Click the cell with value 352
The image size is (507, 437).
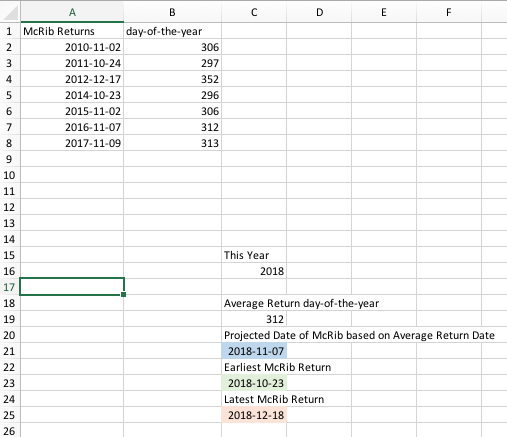172,79
